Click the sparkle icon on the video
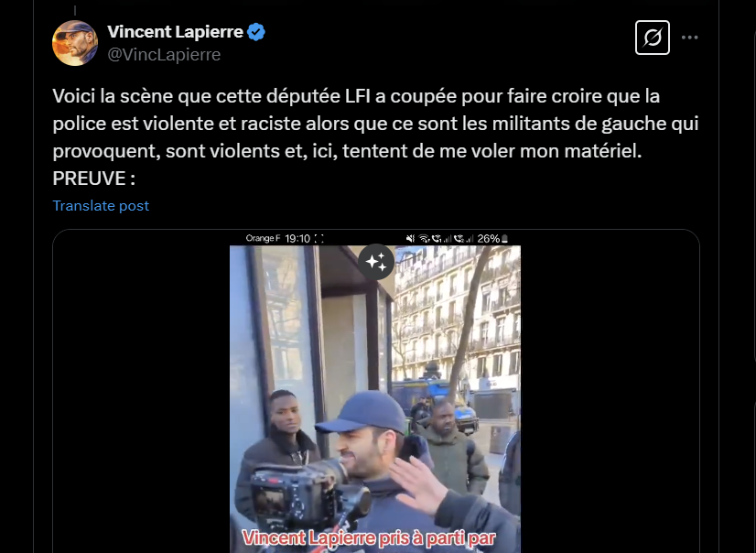This screenshot has width=756, height=553. 376,262
